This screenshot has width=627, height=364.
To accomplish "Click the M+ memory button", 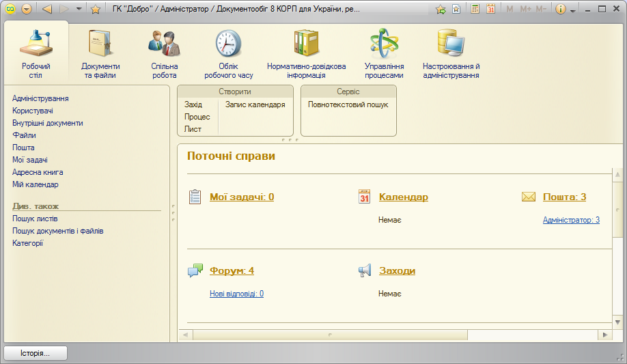I will (x=525, y=9).
